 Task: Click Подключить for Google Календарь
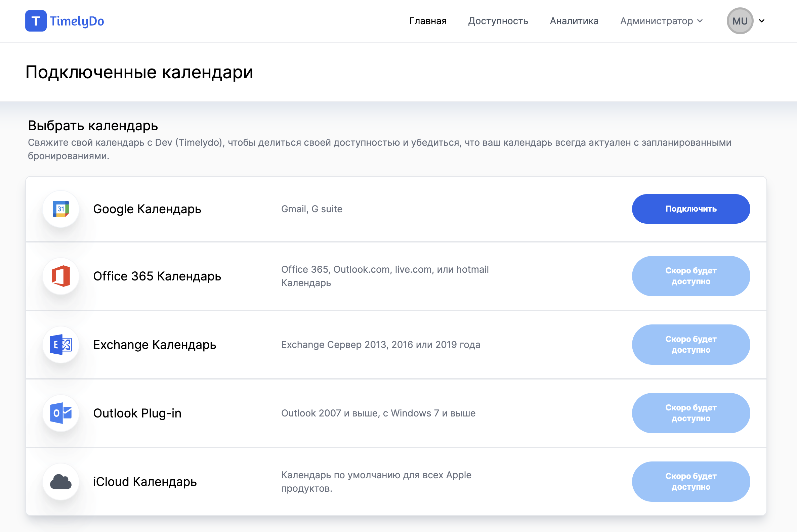click(x=691, y=209)
